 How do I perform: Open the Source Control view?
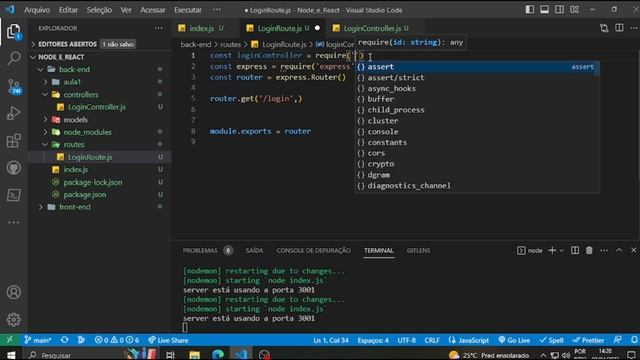coord(13,86)
